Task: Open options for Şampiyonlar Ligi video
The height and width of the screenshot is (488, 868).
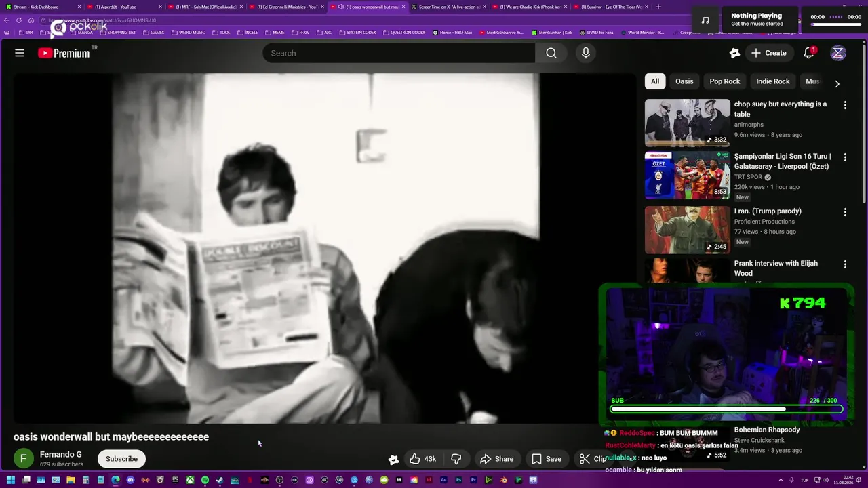Action: click(845, 157)
